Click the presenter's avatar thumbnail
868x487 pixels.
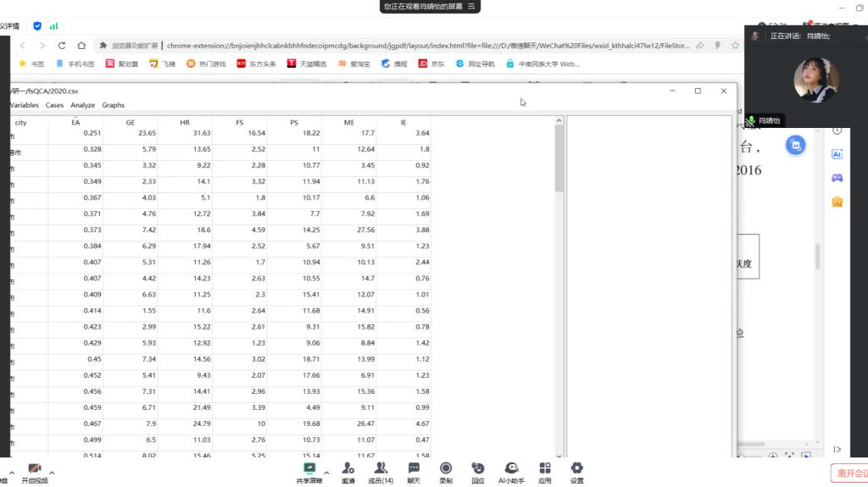pyautogui.click(x=816, y=80)
